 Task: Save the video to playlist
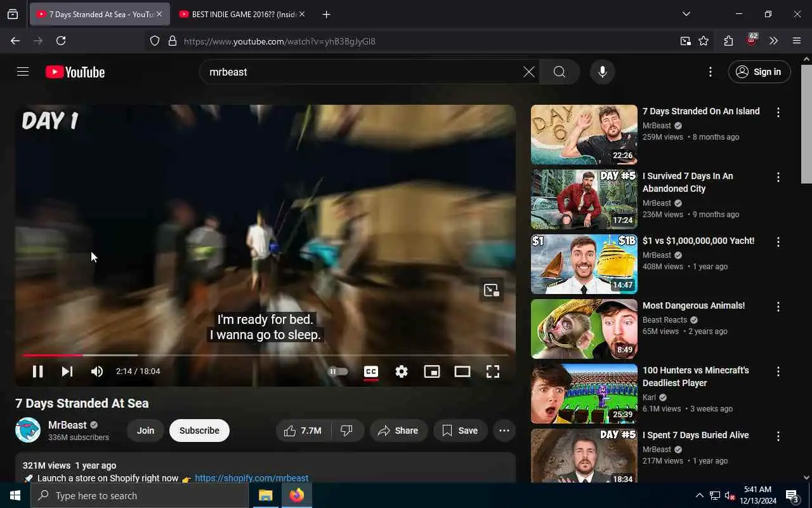(461, 431)
